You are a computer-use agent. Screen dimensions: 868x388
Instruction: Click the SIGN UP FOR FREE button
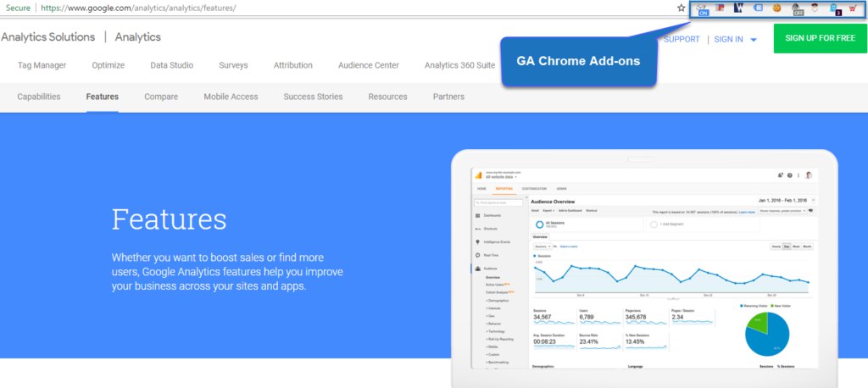click(820, 38)
